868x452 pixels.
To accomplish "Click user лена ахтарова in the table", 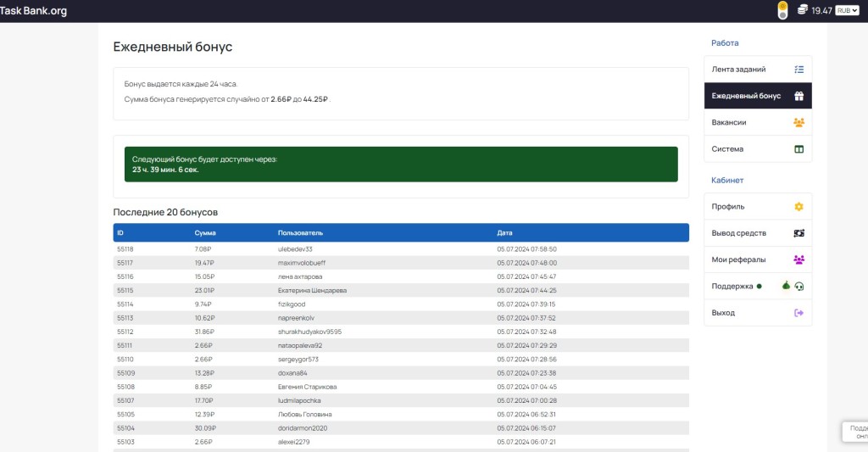I will pyautogui.click(x=300, y=277).
